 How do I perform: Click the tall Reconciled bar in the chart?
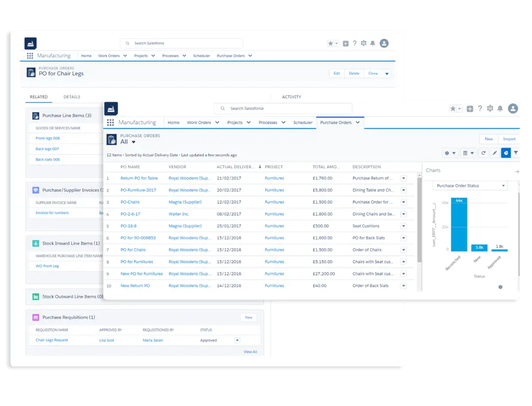tap(459, 225)
